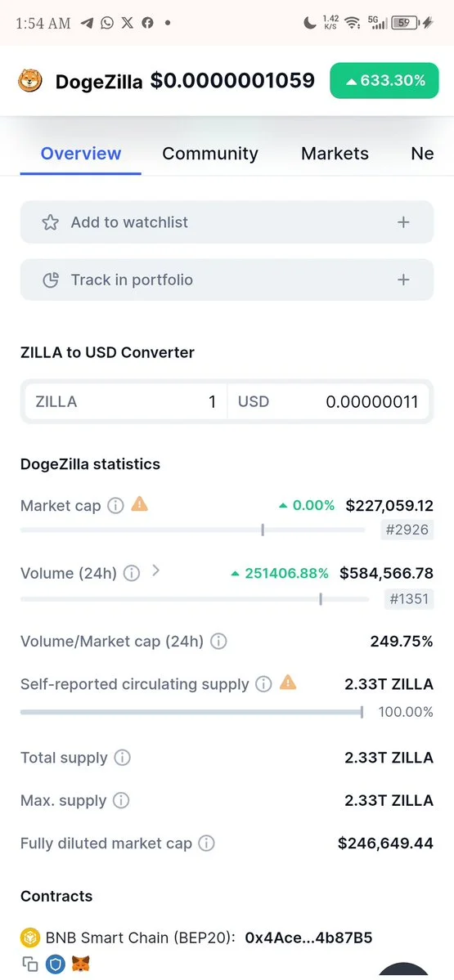Click the circulating supply progress bar
This screenshot has height=980, width=454.
point(191,712)
